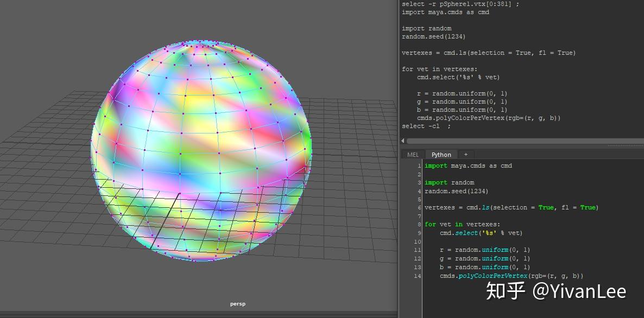
Task: Switch to the MEL tab
Action: coord(412,154)
